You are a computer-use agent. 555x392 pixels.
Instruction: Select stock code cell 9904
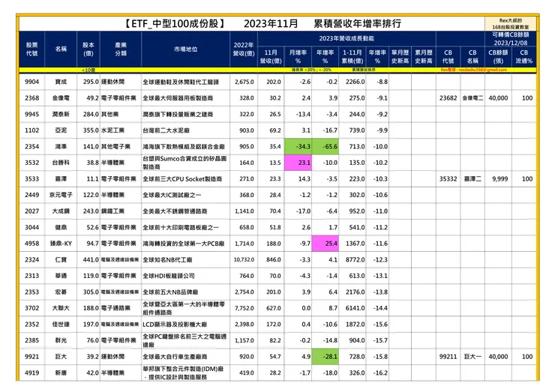point(31,82)
